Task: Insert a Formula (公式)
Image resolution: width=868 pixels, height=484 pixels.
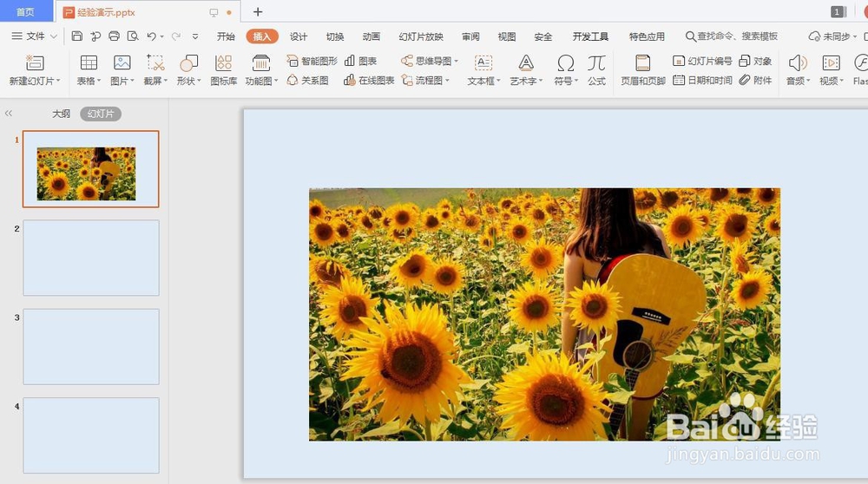Action: click(x=597, y=69)
